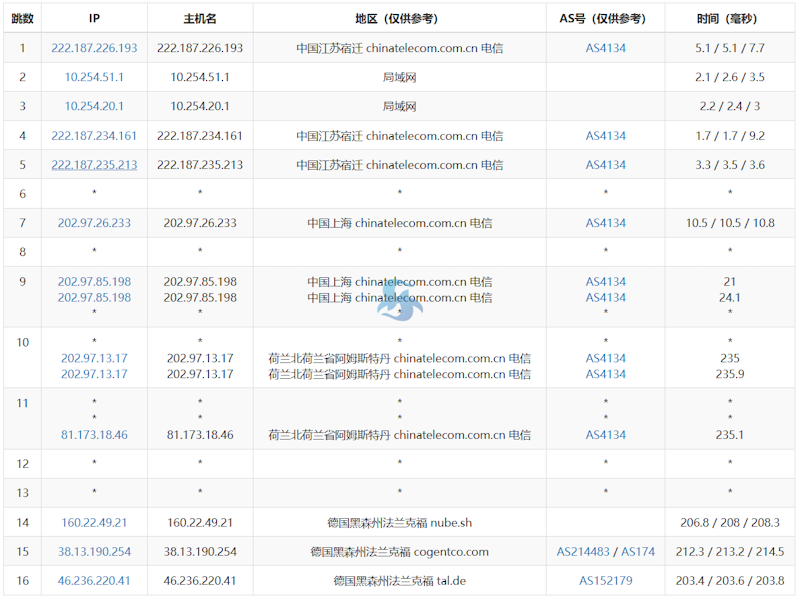This screenshot has width=800, height=600.
Task: Click the AS4134 link in hop 7 row
Action: pyautogui.click(x=606, y=223)
